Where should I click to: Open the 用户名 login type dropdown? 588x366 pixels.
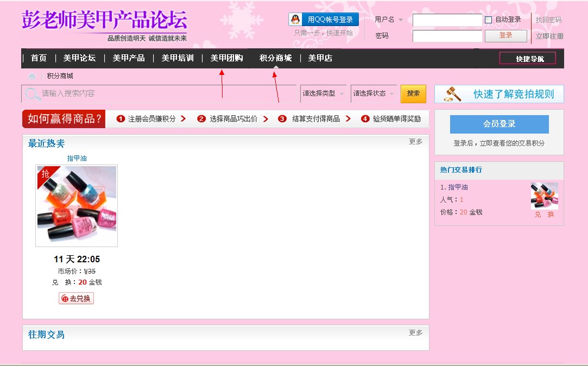401,20
